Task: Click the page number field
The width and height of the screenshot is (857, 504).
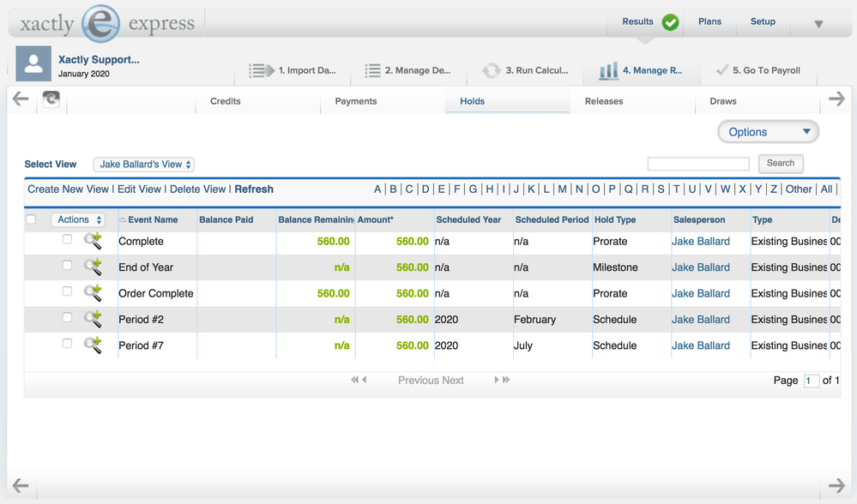Action: 811,381
